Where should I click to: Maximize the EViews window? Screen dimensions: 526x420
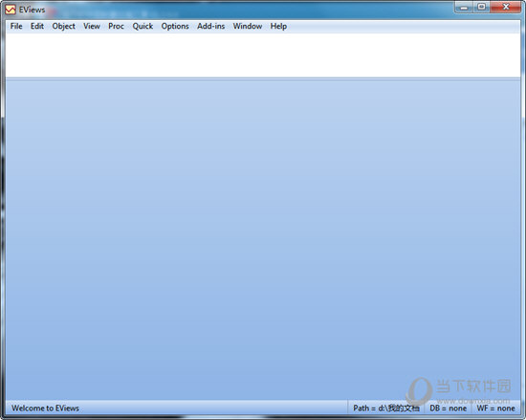click(482, 7)
